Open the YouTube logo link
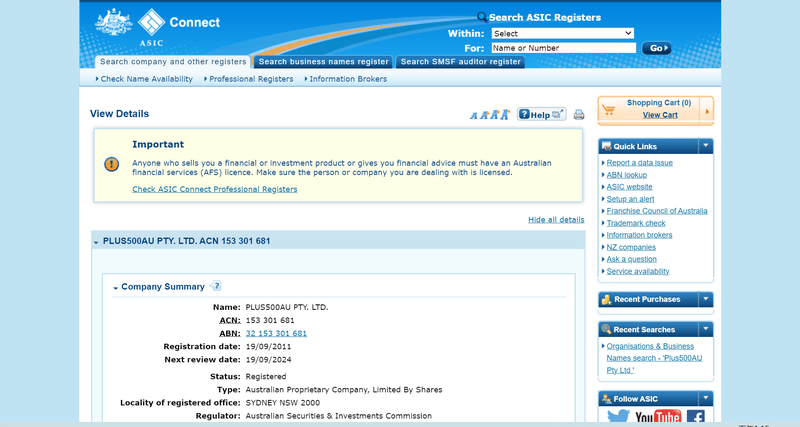800x427 pixels. click(657, 416)
